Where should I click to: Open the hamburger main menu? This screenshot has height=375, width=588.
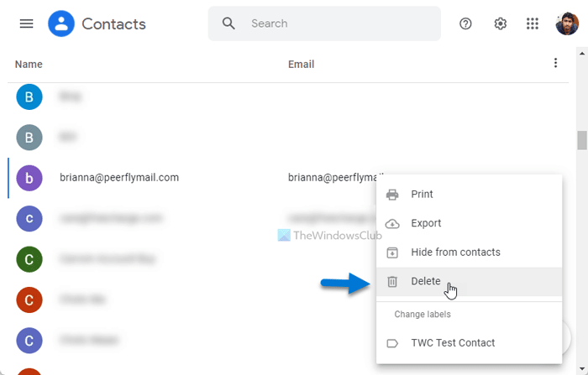26,23
